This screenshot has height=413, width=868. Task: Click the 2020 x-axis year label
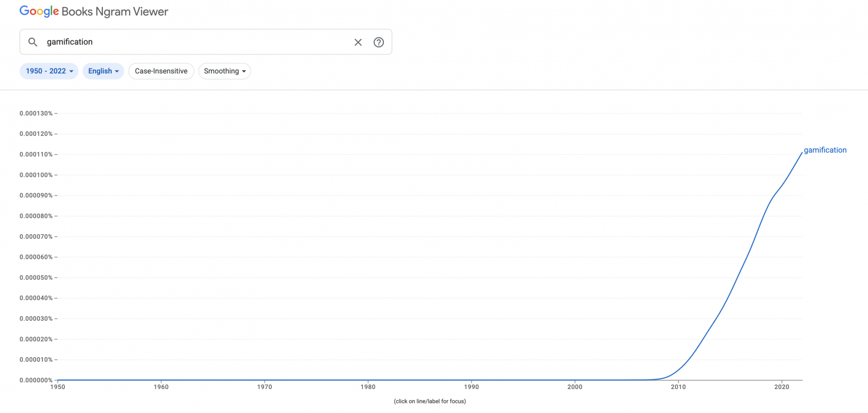click(x=782, y=387)
